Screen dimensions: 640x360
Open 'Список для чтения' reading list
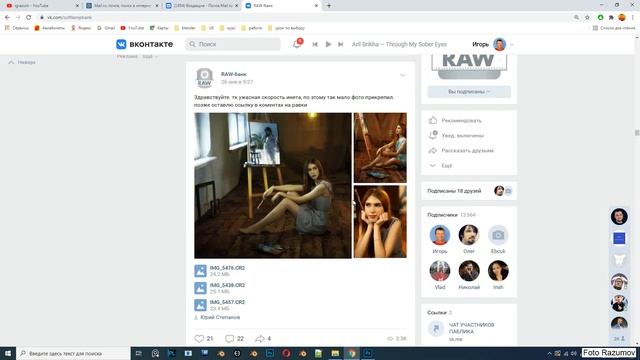tap(614, 28)
